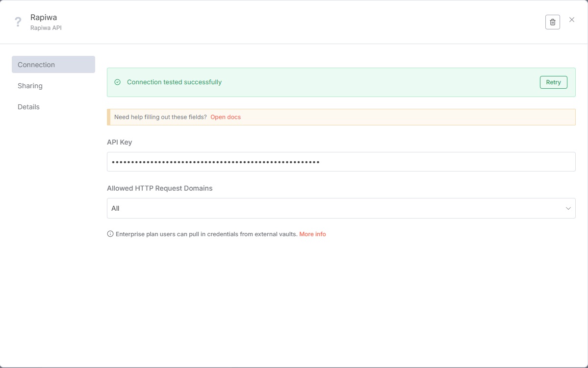Image resolution: width=588 pixels, height=368 pixels.
Task: Click the question mark credential icon
Action: [x=18, y=22]
